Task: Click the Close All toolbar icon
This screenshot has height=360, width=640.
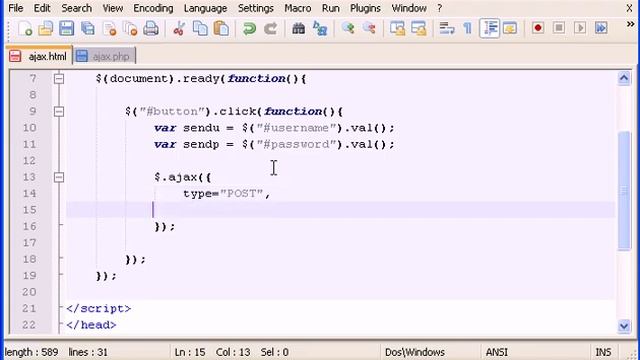Action: click(x=130, y=29)
